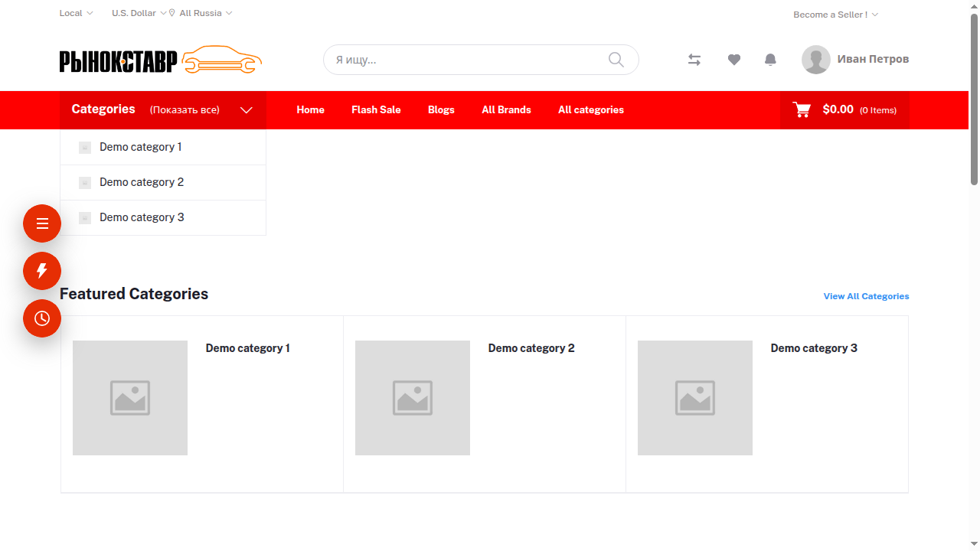Click the search magnifier icon
Image resolution: width=980 pixels, height=551 pixels.
[616, 60]
